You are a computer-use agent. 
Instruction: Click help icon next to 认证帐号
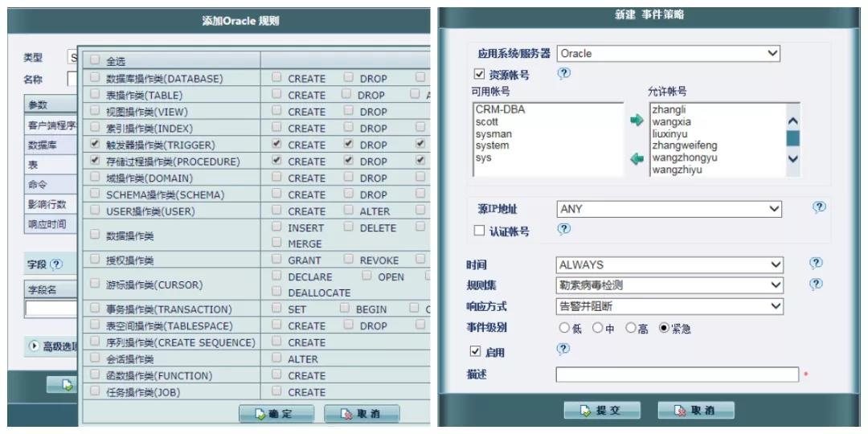click(564, 230)
